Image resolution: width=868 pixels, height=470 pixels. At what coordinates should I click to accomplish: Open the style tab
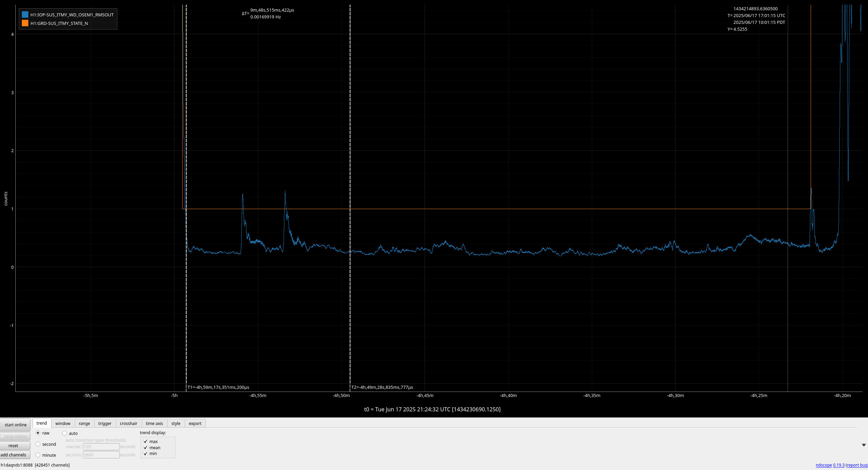pyautogui.click(x=176, y=423)
